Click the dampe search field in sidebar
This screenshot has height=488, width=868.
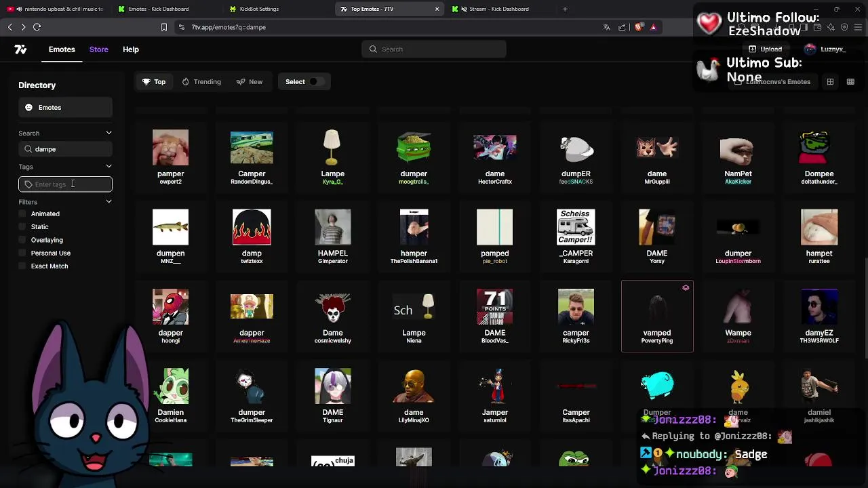(x=65, y=149)
